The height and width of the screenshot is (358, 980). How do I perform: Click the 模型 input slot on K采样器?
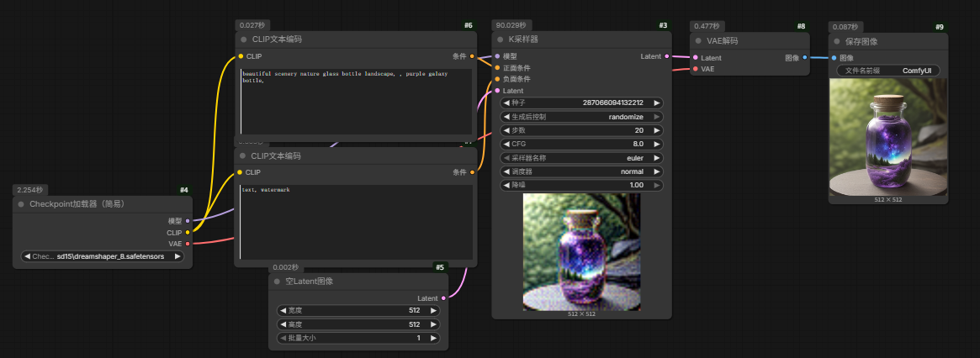(497, 56)
